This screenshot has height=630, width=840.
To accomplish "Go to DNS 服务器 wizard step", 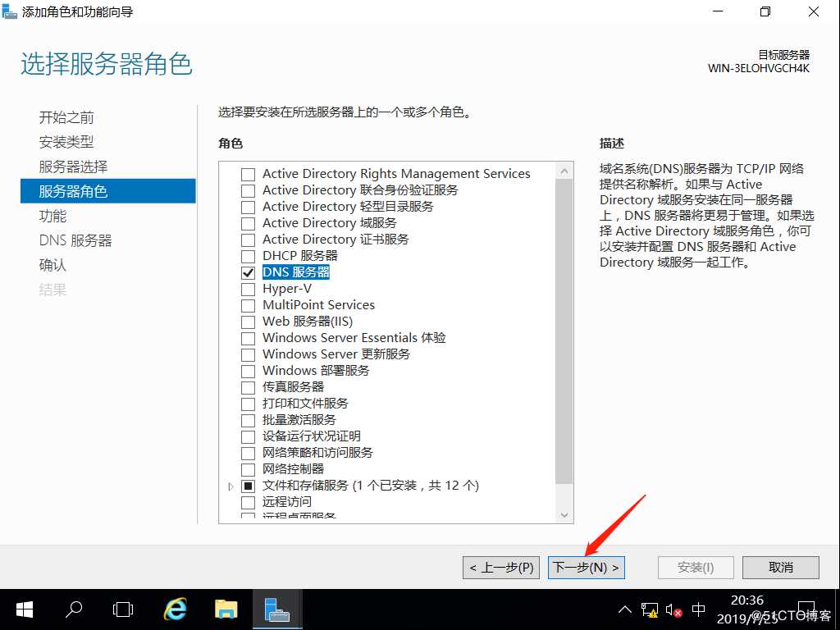I will point(75,240).
